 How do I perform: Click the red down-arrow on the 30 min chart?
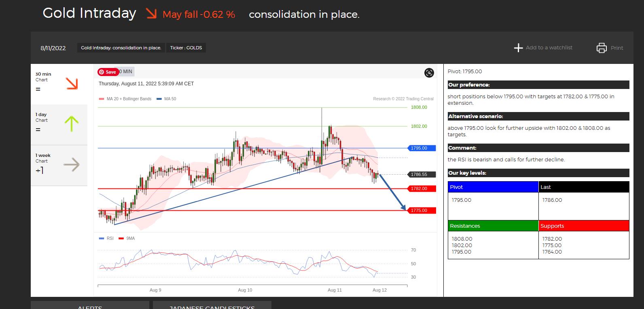(72, 83)
